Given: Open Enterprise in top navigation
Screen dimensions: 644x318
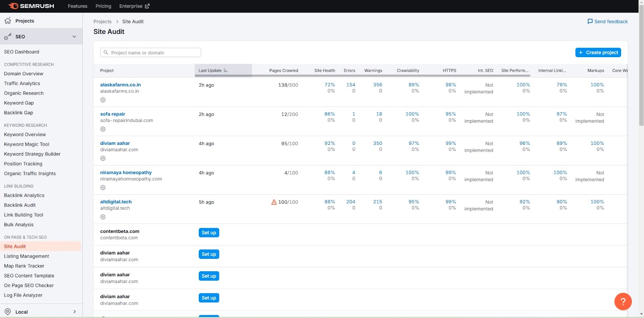Looking at the screenshot, I should 134,6.
